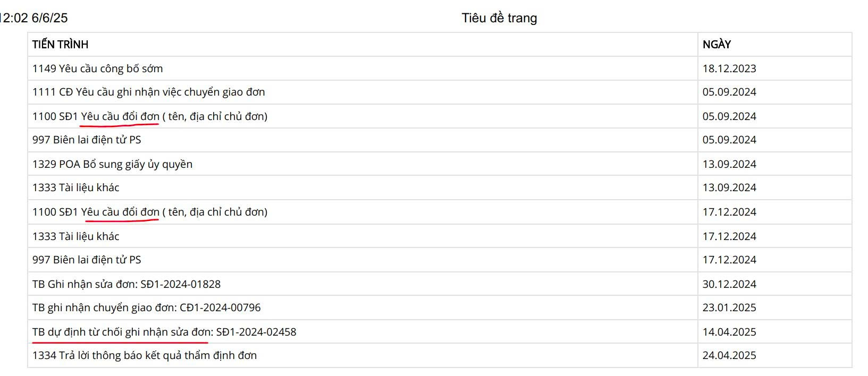Click '1333 Tài liệu khác' dated 13.09.2024

75,187
